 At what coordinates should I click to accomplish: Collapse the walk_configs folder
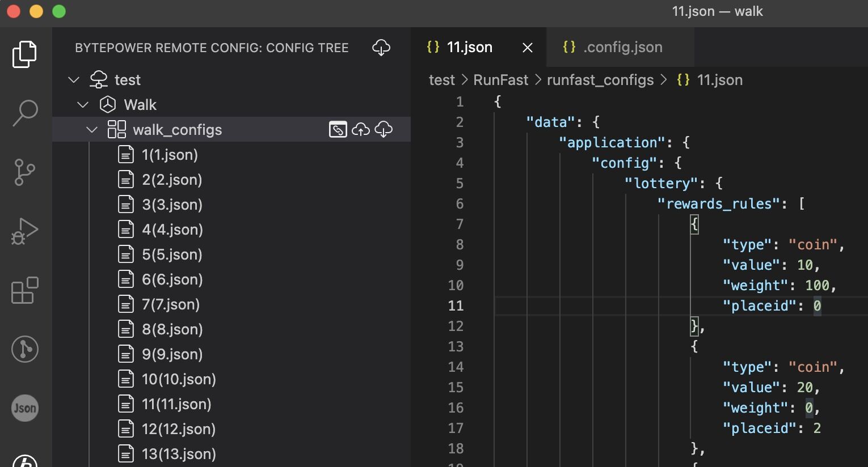92,130
